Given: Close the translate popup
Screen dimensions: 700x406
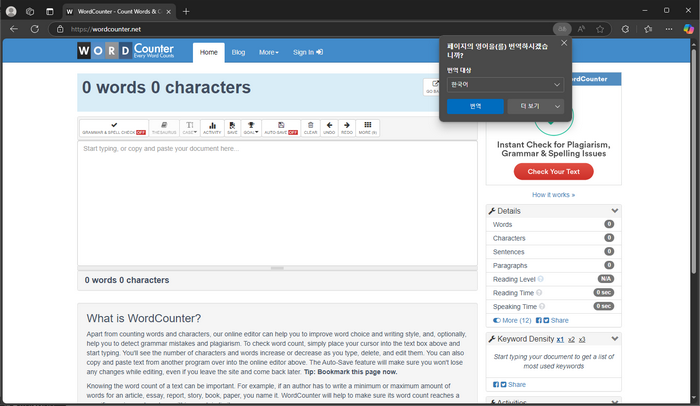Looking at the screenshot, I should point(564,43).
